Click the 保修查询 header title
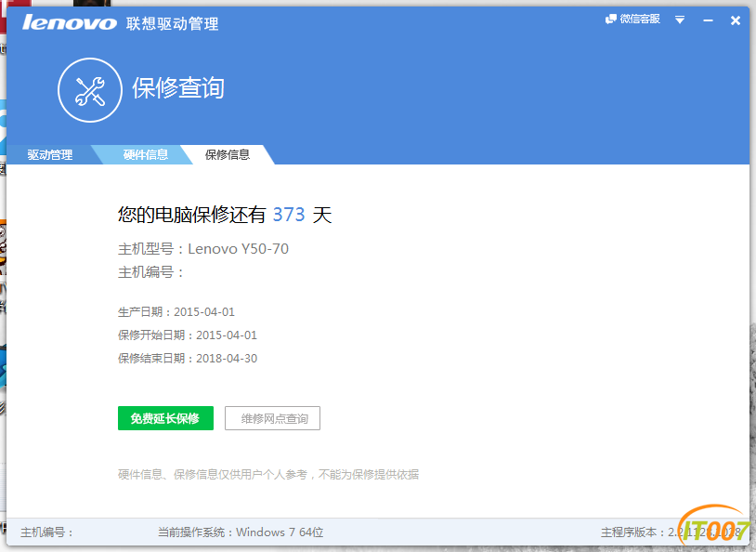The image size is (756, 552). tap(178, 88)
